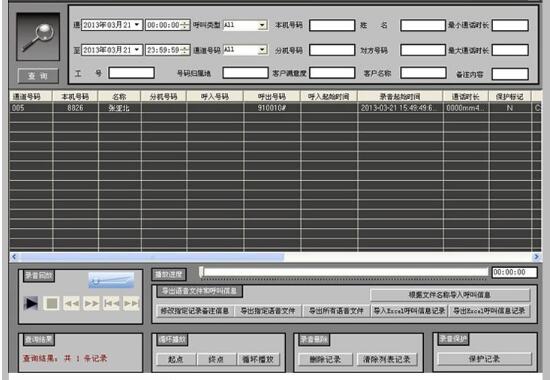Focus the 姓名 name input field
Viewport: 551px width, 380px height.
423,25
